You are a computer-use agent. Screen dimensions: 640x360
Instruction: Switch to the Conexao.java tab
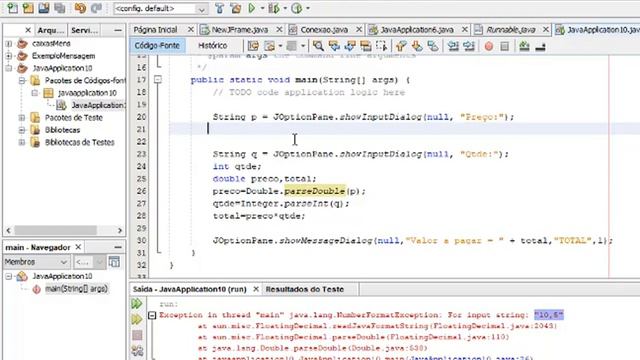324,30
